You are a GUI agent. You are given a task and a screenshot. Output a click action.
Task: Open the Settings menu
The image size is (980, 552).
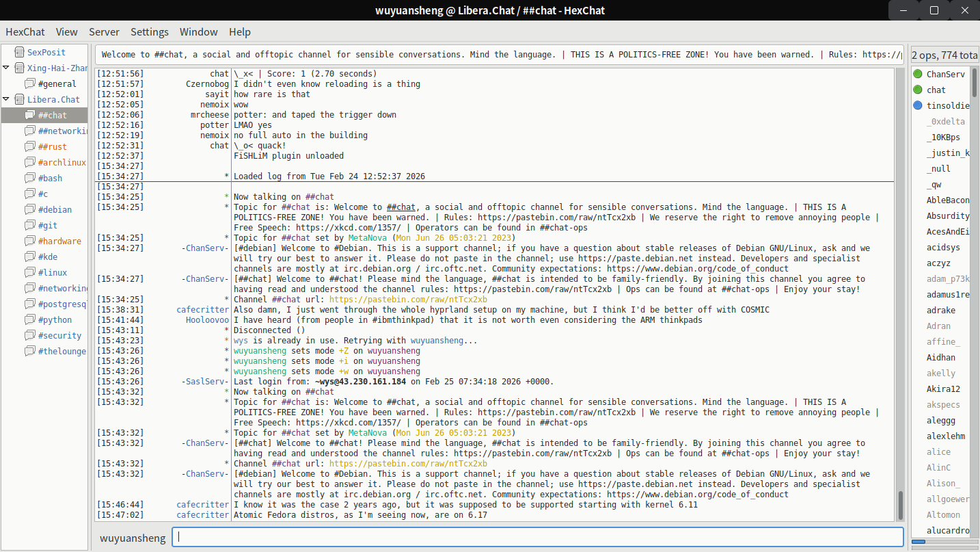[149, 32]
